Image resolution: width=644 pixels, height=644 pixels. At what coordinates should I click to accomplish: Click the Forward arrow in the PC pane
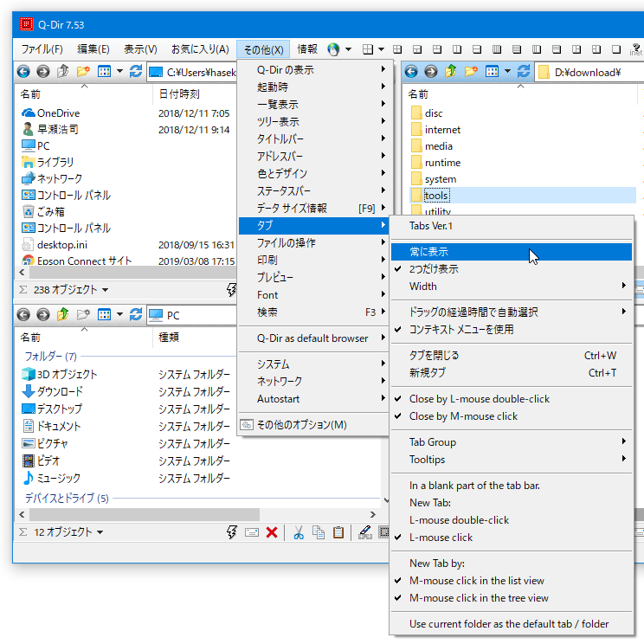[x=42, y=315]
